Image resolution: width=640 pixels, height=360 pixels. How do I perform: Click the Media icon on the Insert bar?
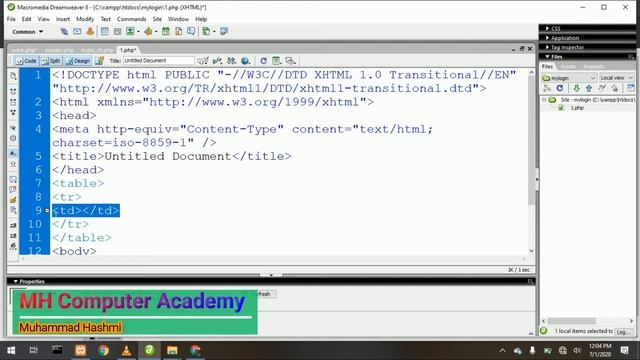click(149, 31)
